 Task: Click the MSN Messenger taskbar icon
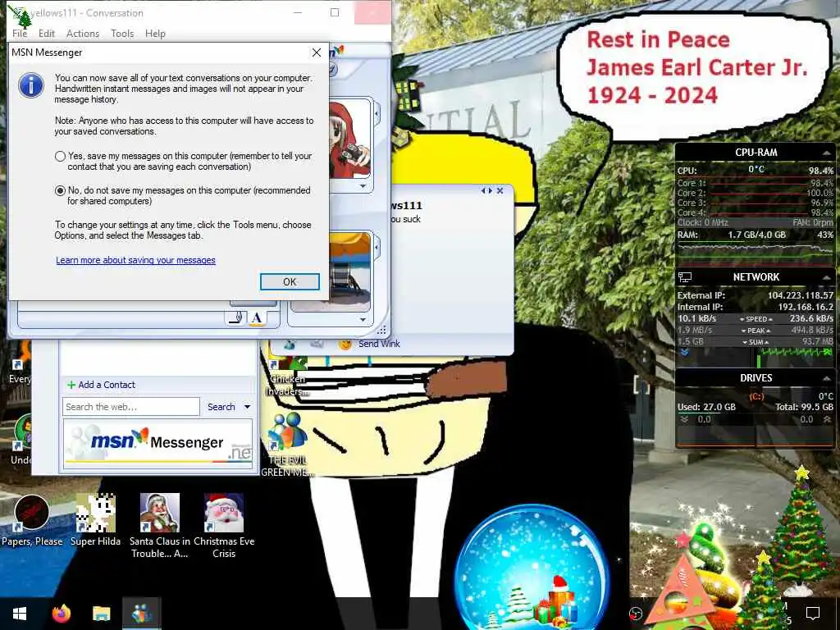[141, 614]
